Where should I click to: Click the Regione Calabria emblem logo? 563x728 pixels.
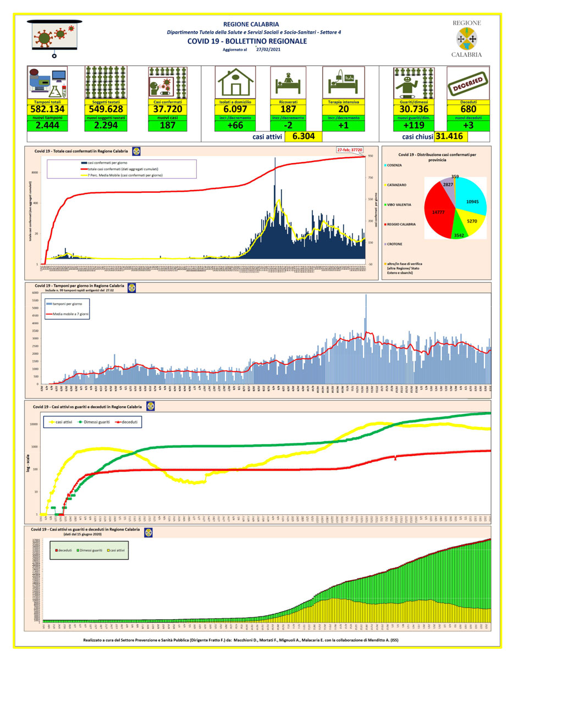point(467,39)
